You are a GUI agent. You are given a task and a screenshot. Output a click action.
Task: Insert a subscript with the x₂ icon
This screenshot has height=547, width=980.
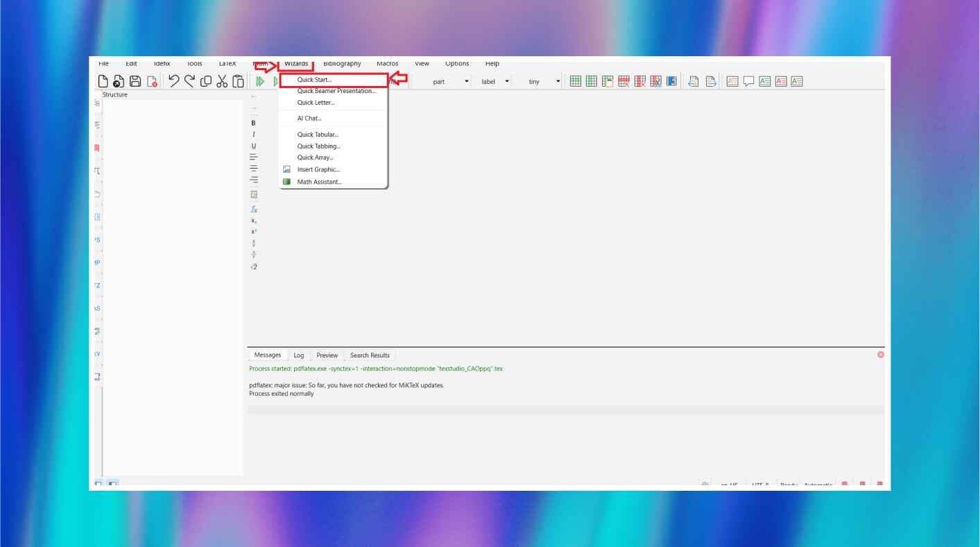pyautogui.click(x=254, y=221)
